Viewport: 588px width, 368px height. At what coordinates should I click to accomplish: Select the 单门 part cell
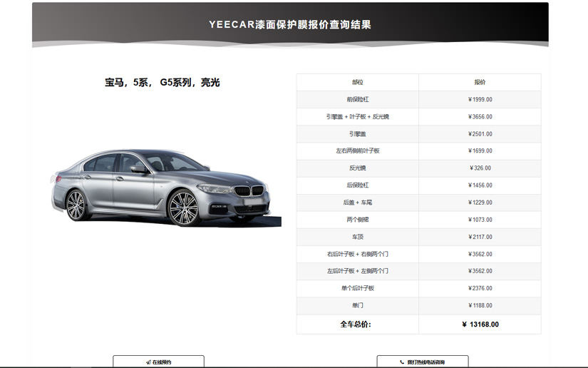[x=358, y=305]
